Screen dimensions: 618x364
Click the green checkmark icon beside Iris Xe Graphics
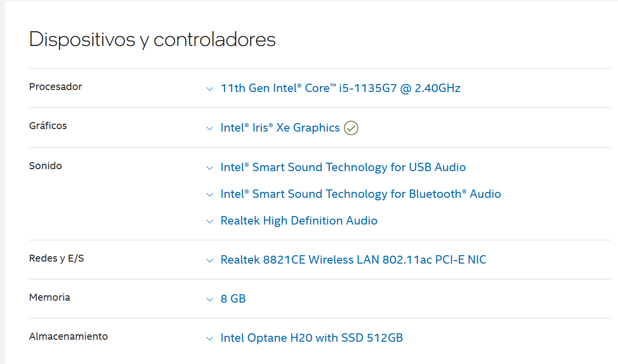(351, 128)
